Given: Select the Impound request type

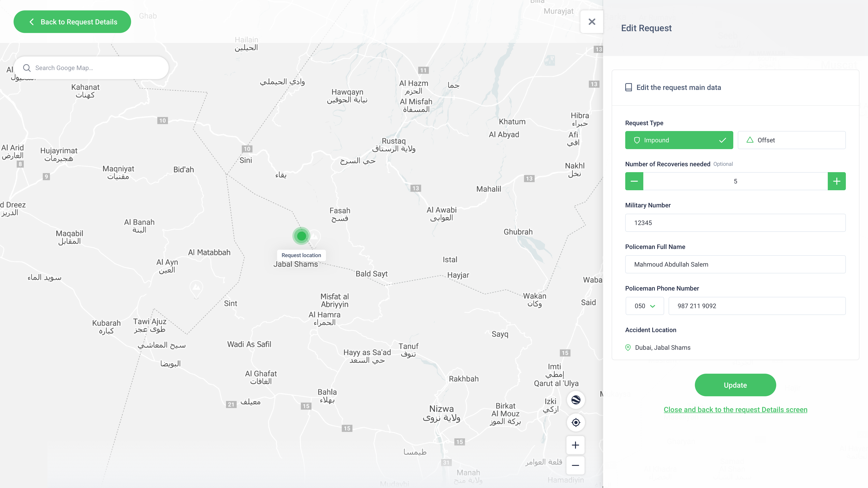Looking at the screenshot, I should [679, 140].
